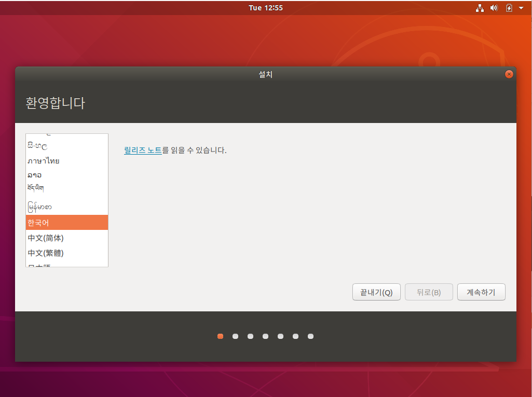This screenshot has height=397, width=532.
Task: Click the 계속하기 button
Action: point(481,292)
